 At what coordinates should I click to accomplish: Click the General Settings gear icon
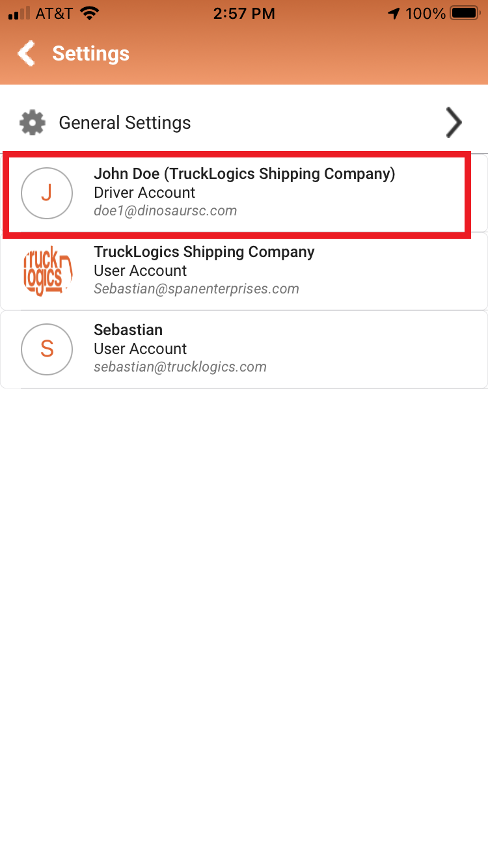[x=33, y=122]
